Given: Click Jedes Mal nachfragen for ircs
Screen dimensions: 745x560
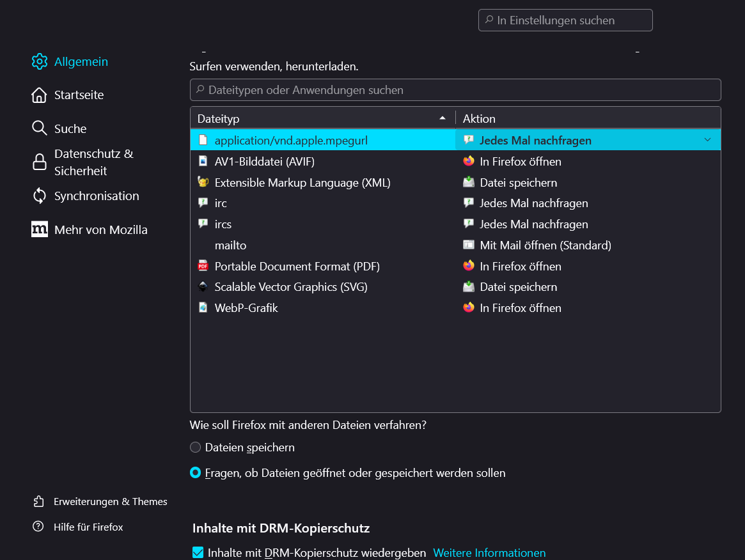Looking at the screenshot, I should (x=534, y=224).
